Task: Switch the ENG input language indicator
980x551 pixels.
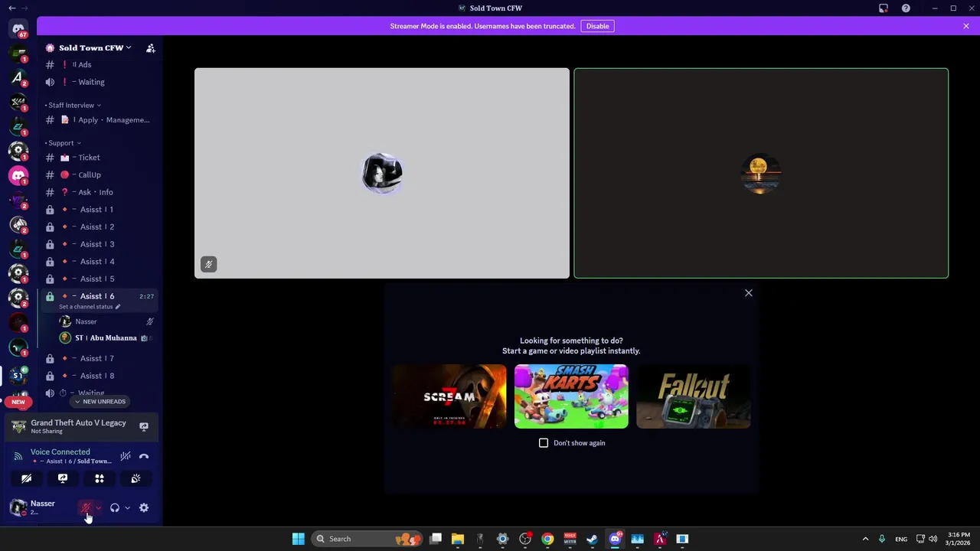Action: tap(901, 539)
